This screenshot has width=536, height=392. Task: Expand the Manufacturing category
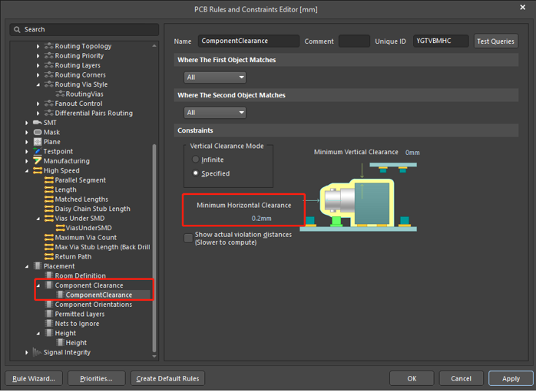pos(27,161)
